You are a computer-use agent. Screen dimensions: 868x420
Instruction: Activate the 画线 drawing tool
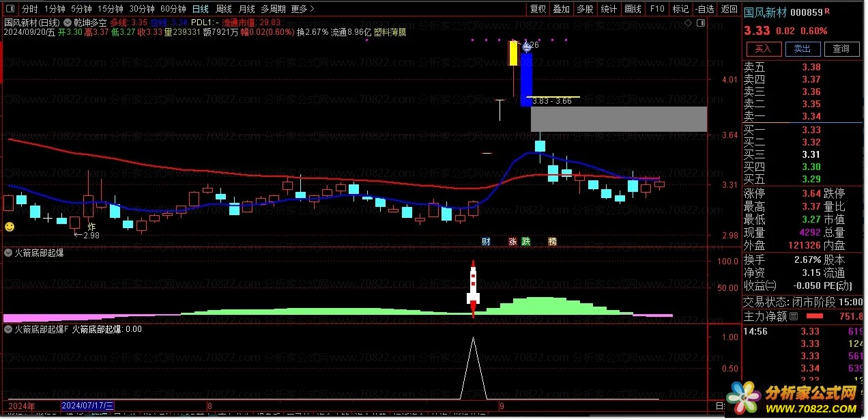point(633,10)
